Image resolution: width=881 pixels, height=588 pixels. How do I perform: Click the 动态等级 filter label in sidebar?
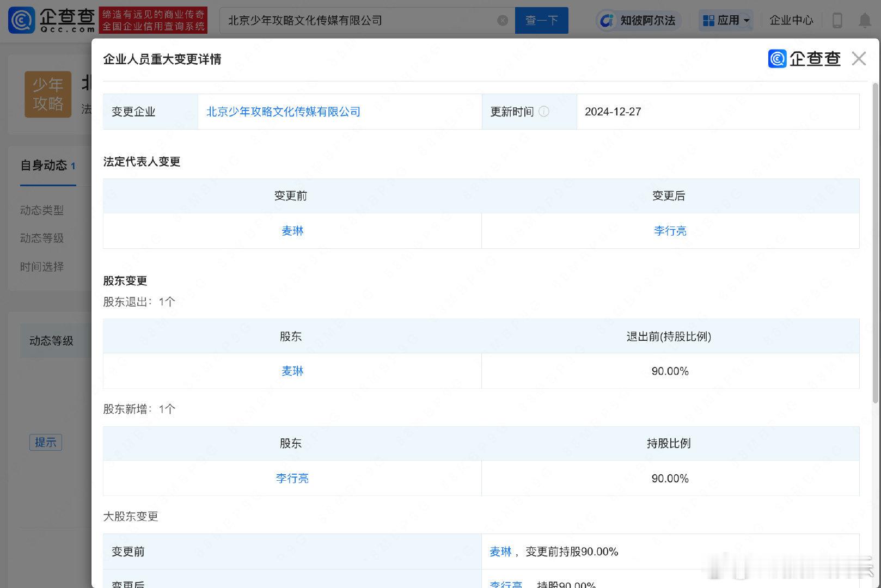[x=42, y=238]
